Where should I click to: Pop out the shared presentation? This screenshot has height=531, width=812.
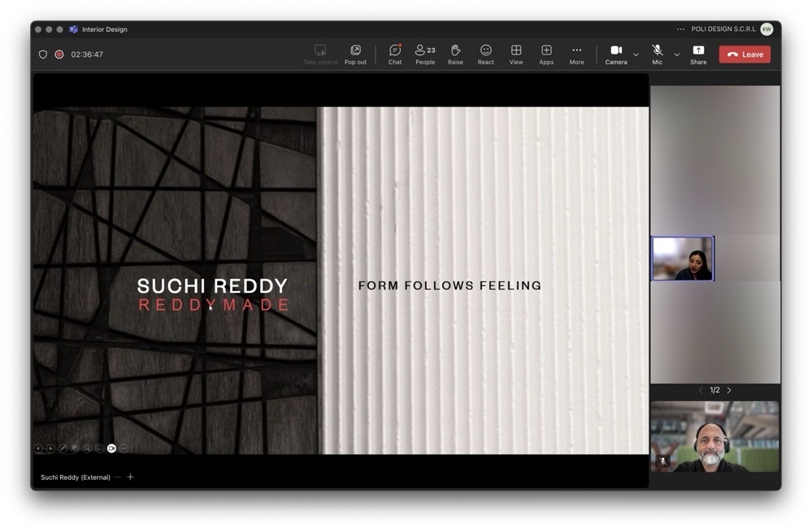tap(355, 54)
